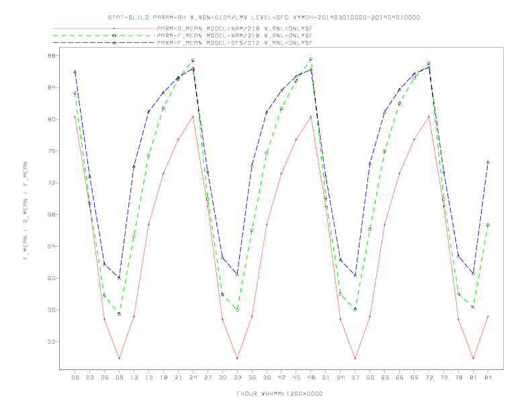Click y-axis tick label 72
Screen dimensions: 532x411
[51, 183]
